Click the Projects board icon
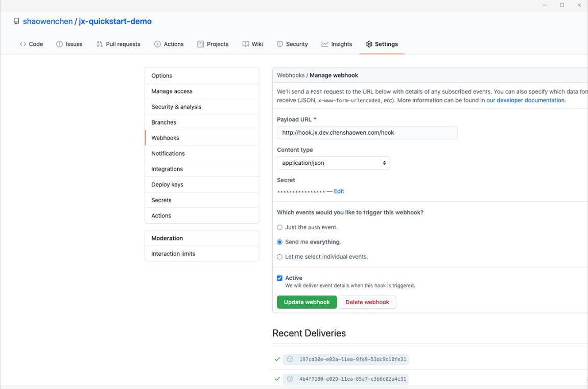588x389 pixels. (x=201, y=44)
